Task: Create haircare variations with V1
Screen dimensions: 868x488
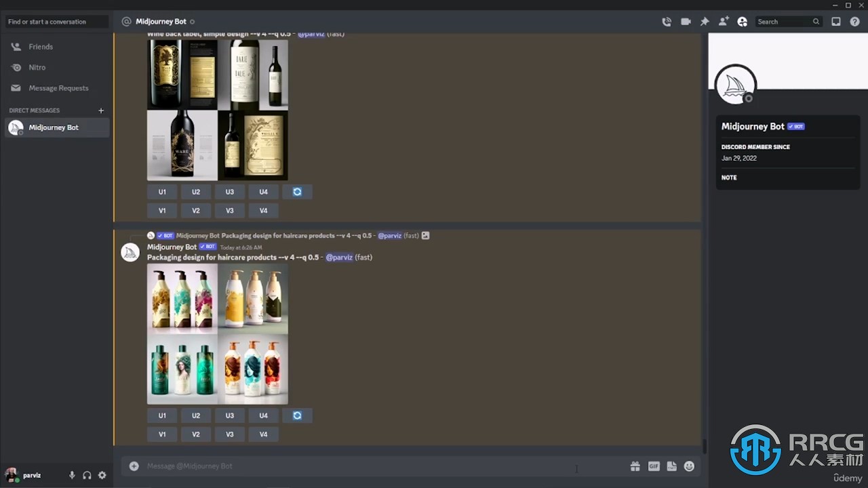Action: [x=162, y=434]
